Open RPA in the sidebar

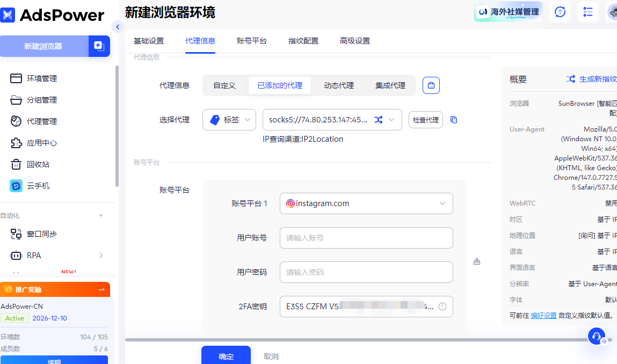[26, 256]
